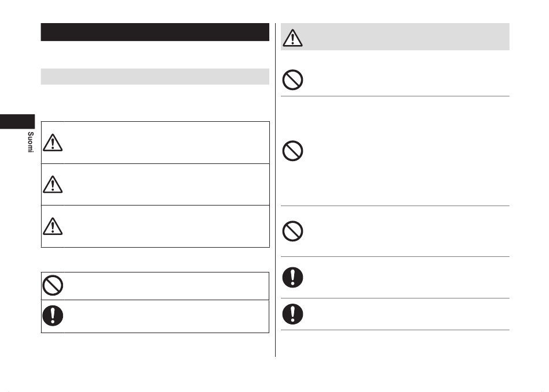Click the warning triangle in the gray banner
The height and width of the screenshot is (392, 549).
tap(292, 38)
